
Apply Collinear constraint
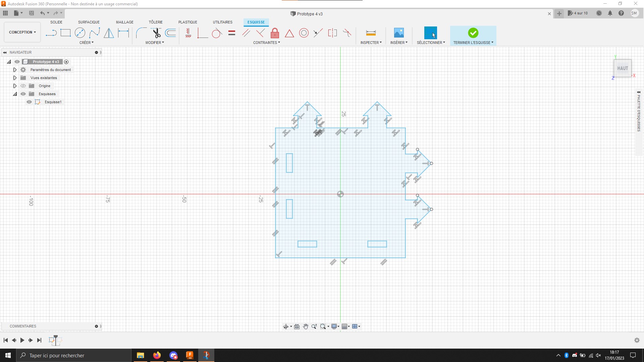pos(318,33)
